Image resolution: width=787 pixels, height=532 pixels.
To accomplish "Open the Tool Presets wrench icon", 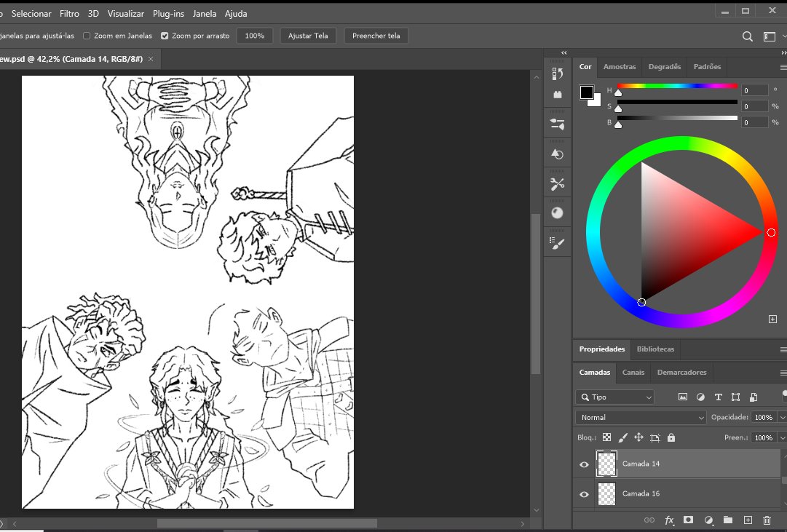I will (x=557, y=183).
